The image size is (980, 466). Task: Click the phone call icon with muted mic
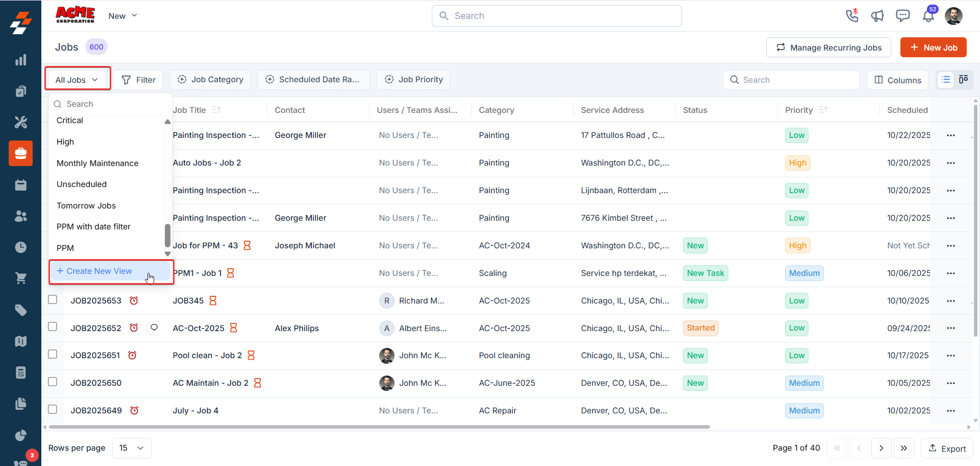click(x=852, y=16)
